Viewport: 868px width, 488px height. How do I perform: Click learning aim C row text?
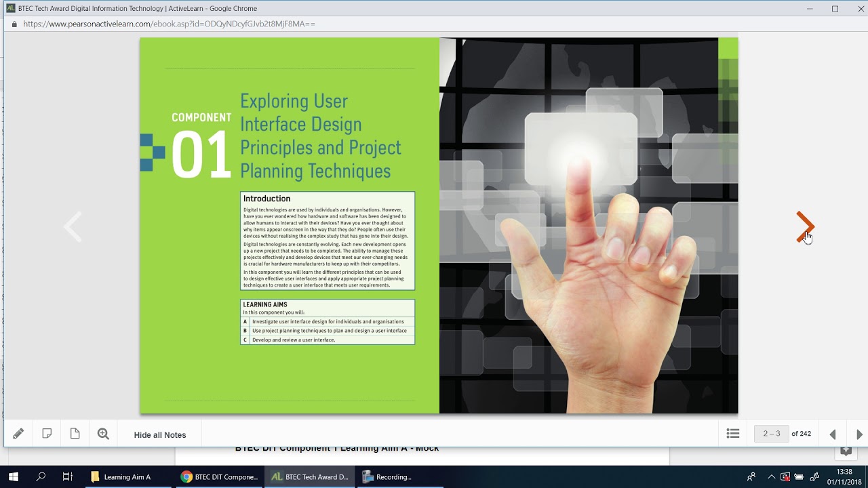coord(294,340)
